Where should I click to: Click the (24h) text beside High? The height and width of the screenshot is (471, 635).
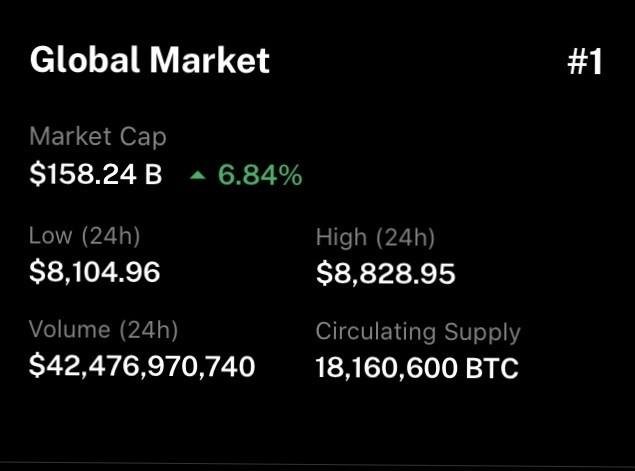tap(404, 238)
